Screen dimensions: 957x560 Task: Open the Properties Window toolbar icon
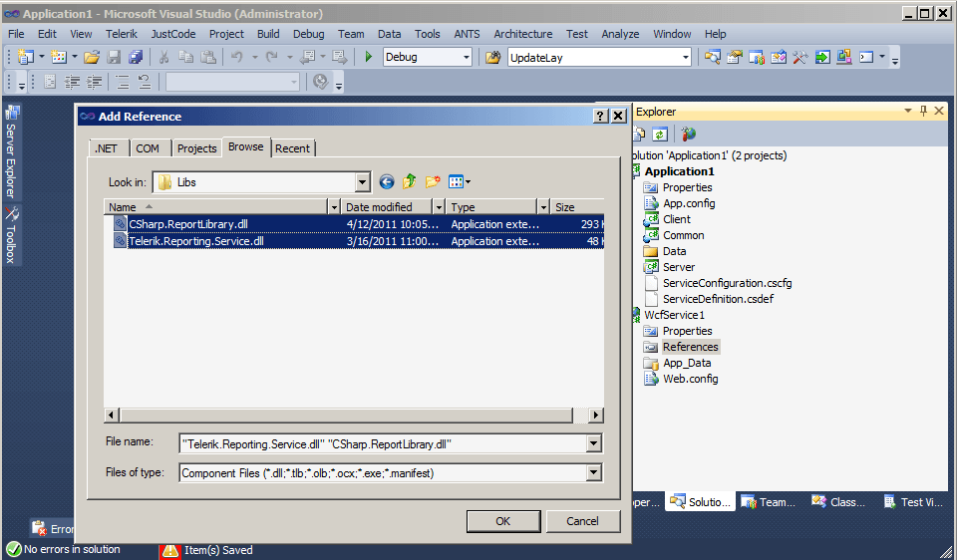(735, 58)
